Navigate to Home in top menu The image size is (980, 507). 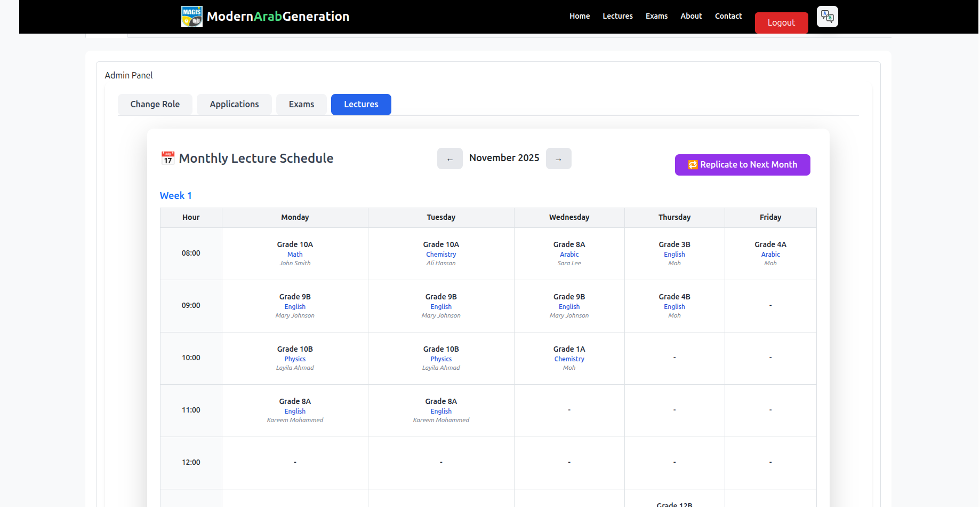579,16
